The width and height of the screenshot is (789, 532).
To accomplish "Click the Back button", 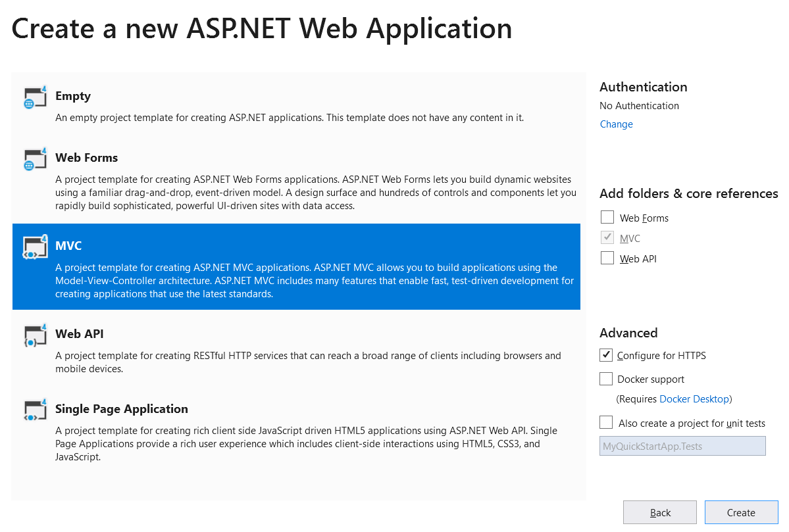I will click(659, 512).
